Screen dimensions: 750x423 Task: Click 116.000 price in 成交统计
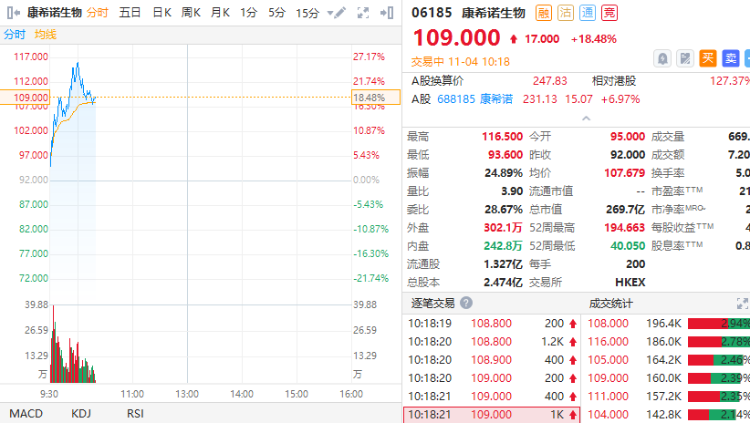(x=608, y=342)
